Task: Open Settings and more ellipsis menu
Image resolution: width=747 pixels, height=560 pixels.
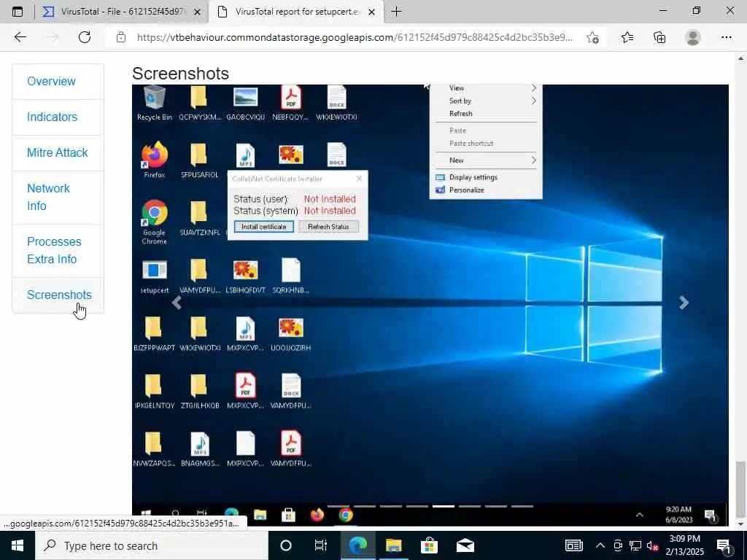Action: point(726,37)
